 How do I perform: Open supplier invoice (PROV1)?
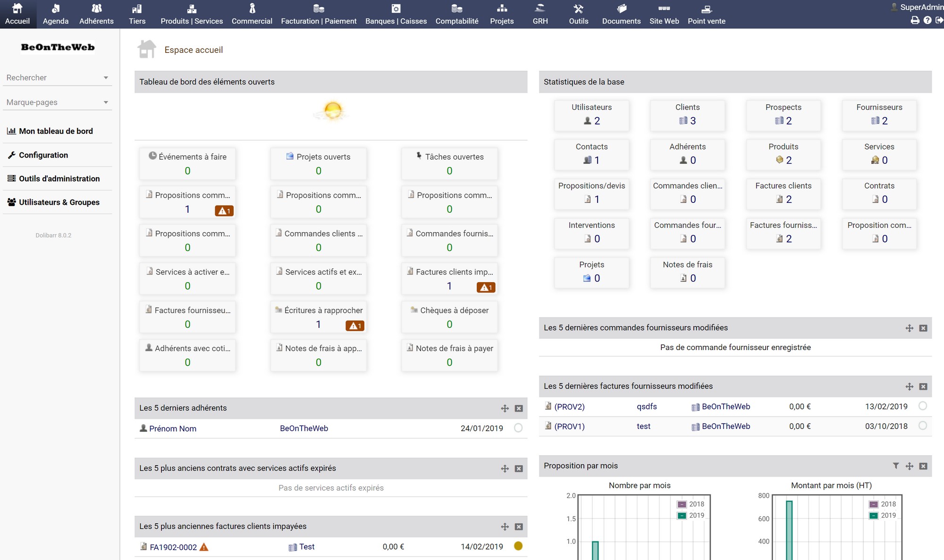(569, 426)
